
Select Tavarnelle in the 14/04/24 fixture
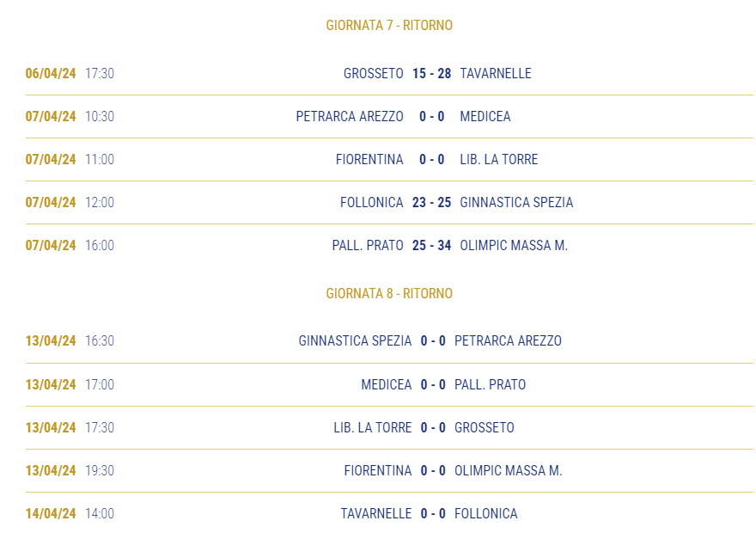coord(376,513)
